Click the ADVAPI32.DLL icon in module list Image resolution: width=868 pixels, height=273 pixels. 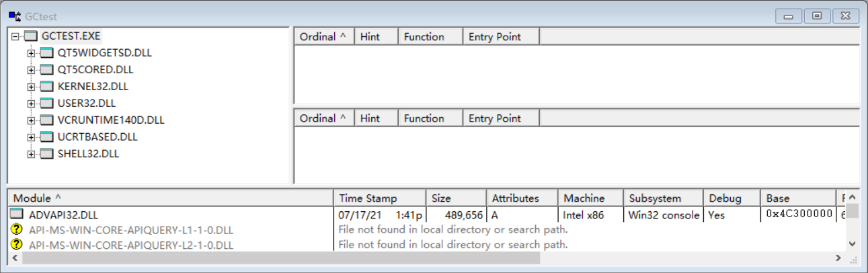(17, 214)
